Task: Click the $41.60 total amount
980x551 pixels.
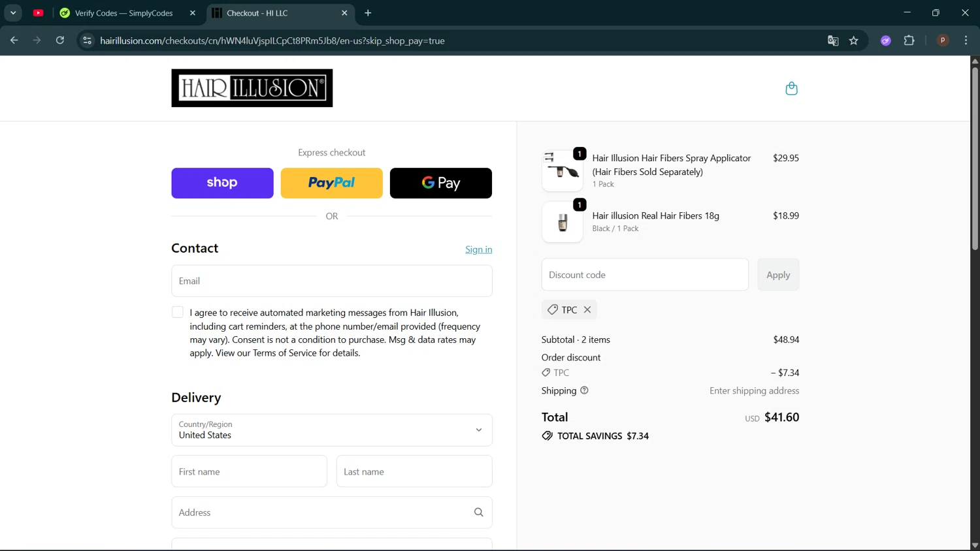Action: click(x=781, y=417)
